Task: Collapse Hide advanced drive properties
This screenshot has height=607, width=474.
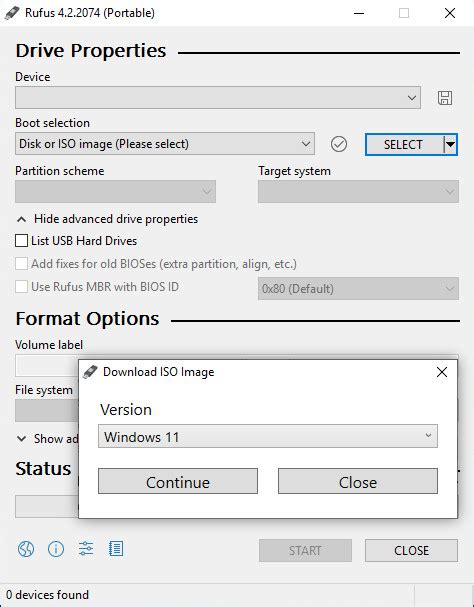Action: [107, 219]
